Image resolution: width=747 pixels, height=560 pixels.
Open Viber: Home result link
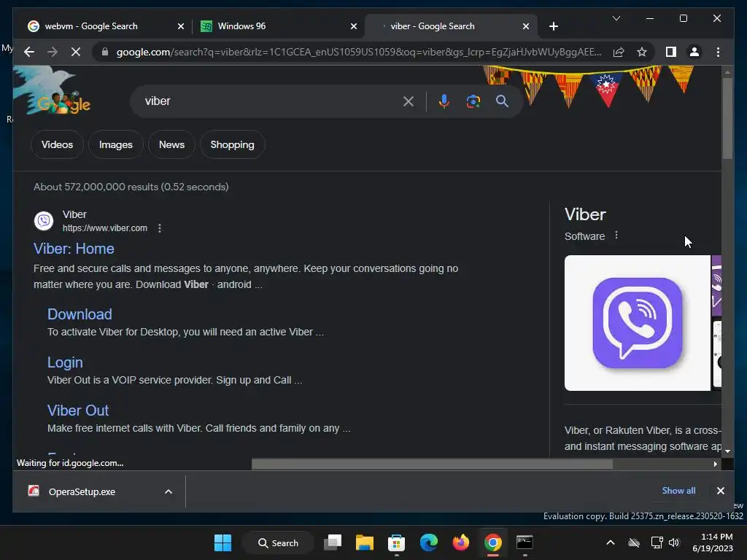pyautogui.click(x=74, y=249)
